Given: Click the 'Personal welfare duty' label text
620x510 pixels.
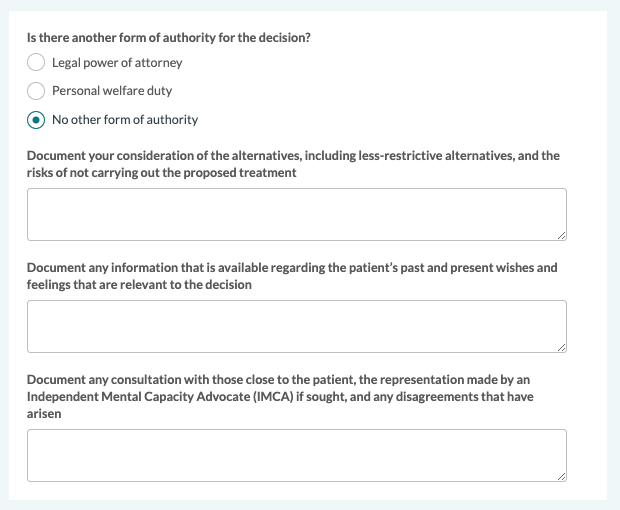Looking at the screenshot, I should coord(112,91).
